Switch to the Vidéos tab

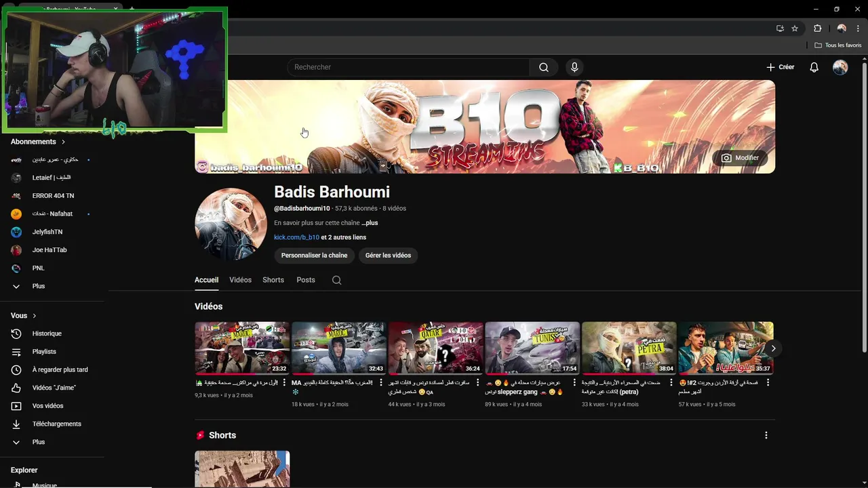pos(240,280)
